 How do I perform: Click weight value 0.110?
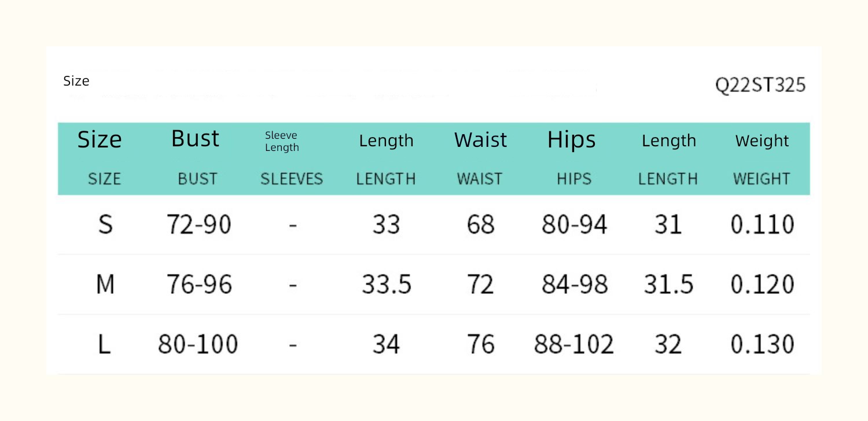point(762,224)
